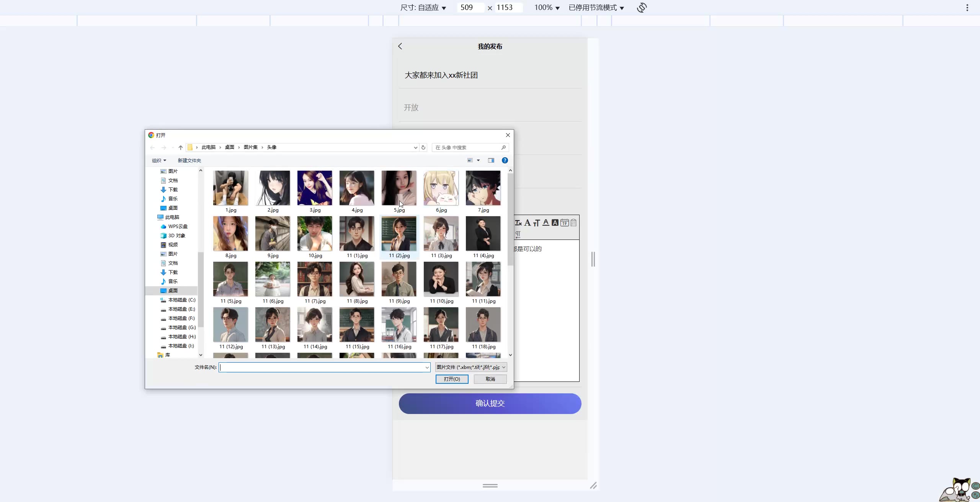The image size is (980, 502).
Task: Open the 图片文件 file type dropdown
Action: pyautogui.click(x=471, y=367)
